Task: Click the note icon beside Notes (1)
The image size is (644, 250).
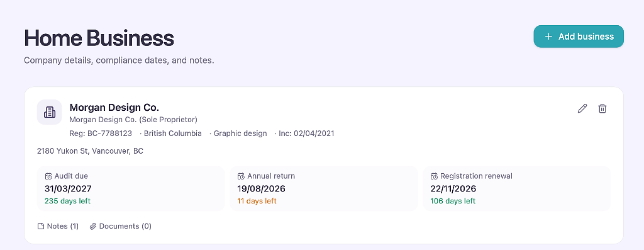Action: 41,226
